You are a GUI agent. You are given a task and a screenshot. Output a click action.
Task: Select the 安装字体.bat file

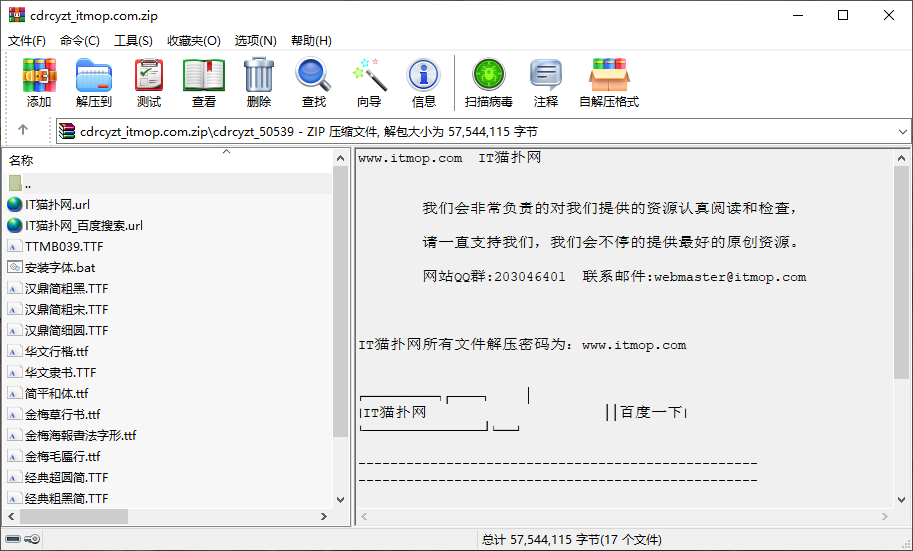[60, 267]
